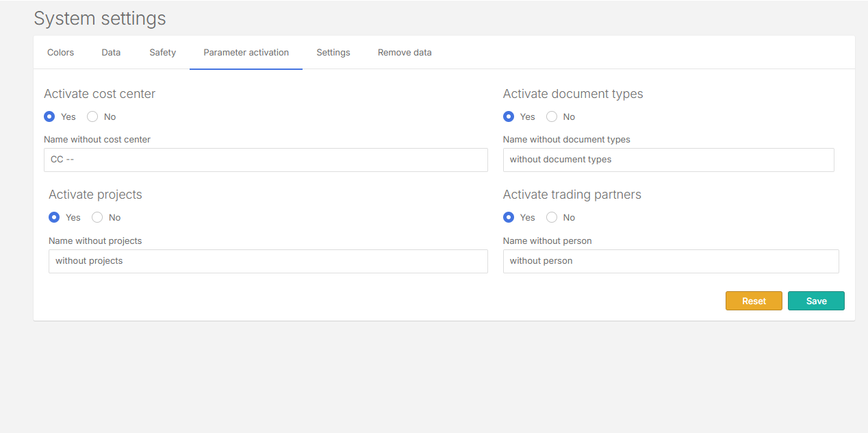The width and height of the screenshot is (868, 433).
Task: Focus the Name without document types field
Action: click(x=668, y=160)
